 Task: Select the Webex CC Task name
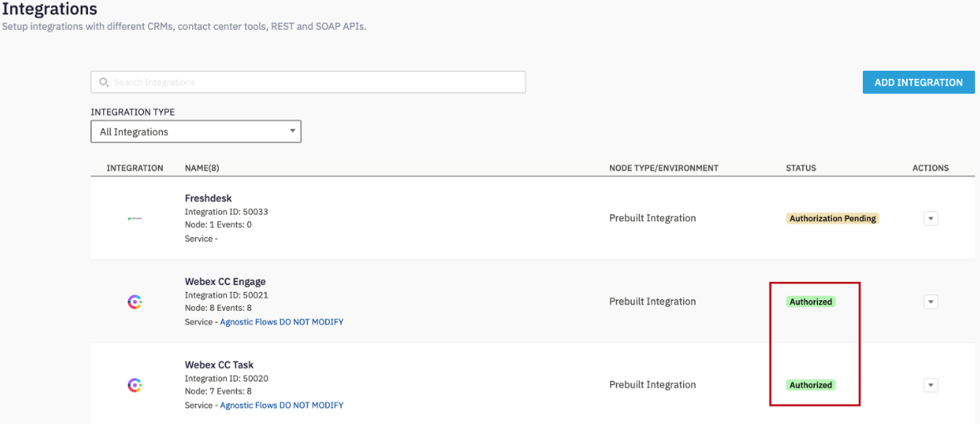tap(219, 365)
